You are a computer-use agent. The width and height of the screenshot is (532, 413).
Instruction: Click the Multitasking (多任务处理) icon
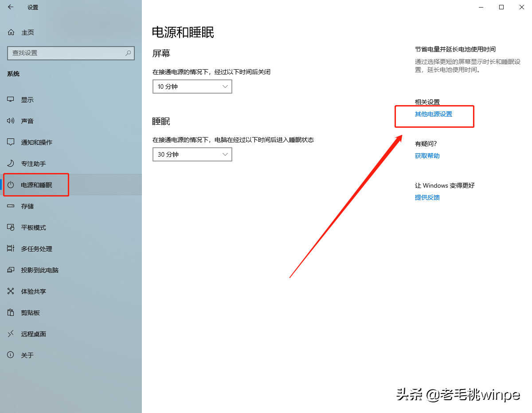pos(11,249)
